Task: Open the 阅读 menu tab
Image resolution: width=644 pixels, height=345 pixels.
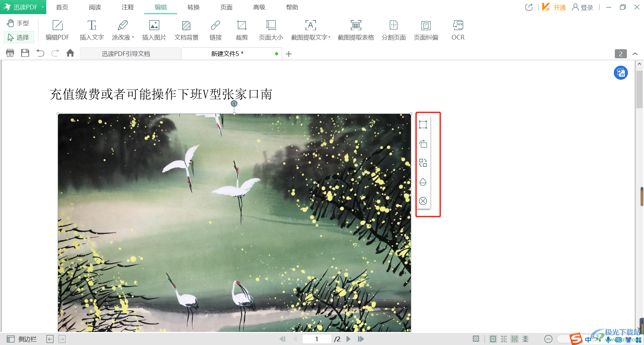Action: tap(95, 7)
